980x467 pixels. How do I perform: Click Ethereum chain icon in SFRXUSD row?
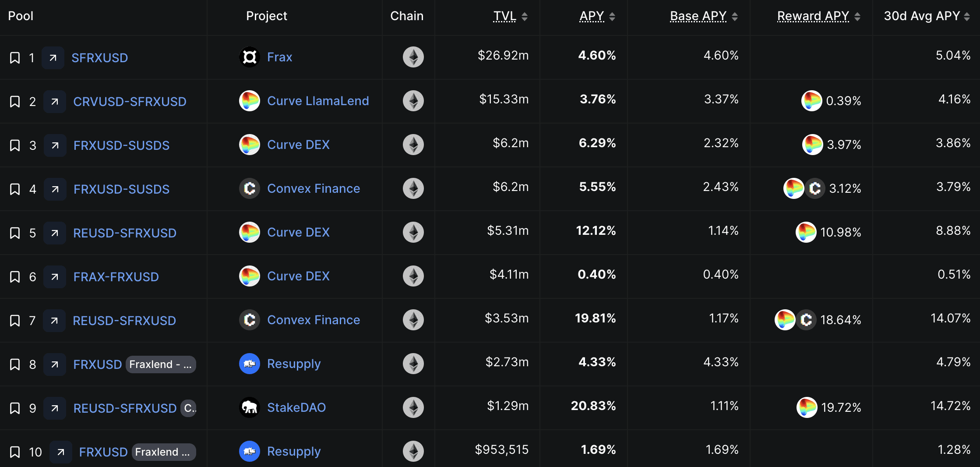coord(413,57)
